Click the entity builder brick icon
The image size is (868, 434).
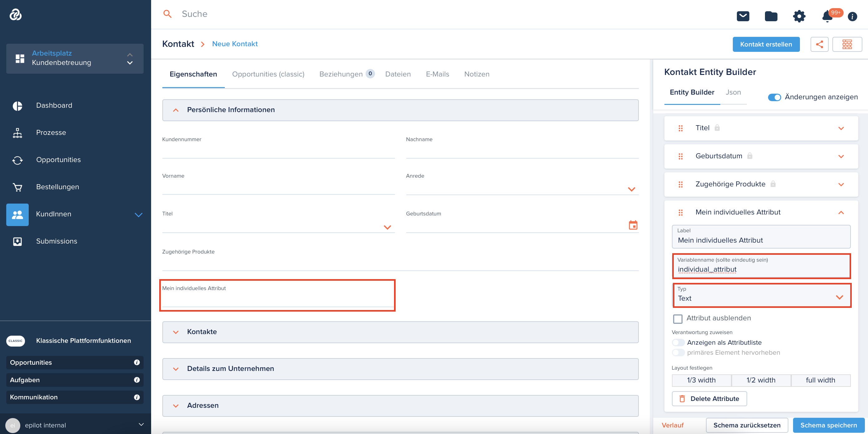[847, 44]
